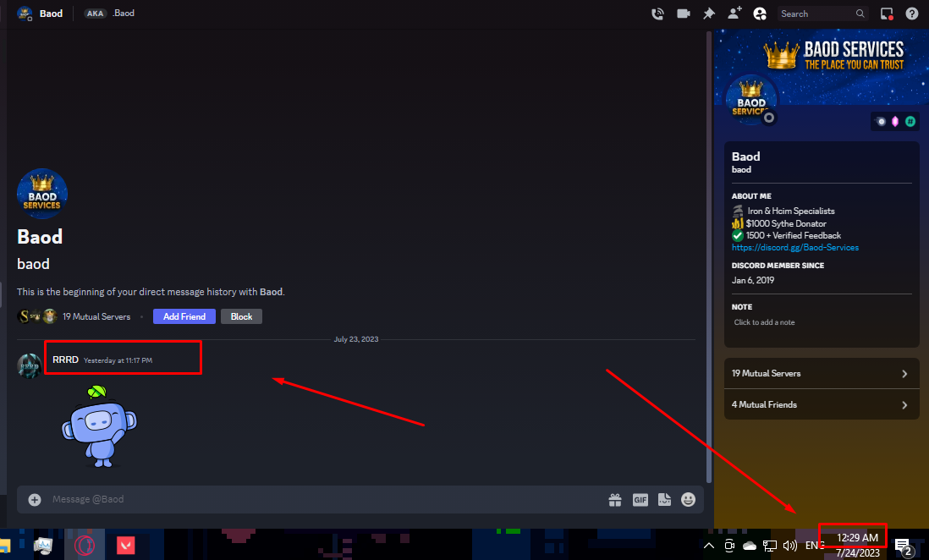The height and width of the screenshot is (560, 929).
Task: Click the chat area scrollbar
Action: pyautogui.click(x=709, y=257)
